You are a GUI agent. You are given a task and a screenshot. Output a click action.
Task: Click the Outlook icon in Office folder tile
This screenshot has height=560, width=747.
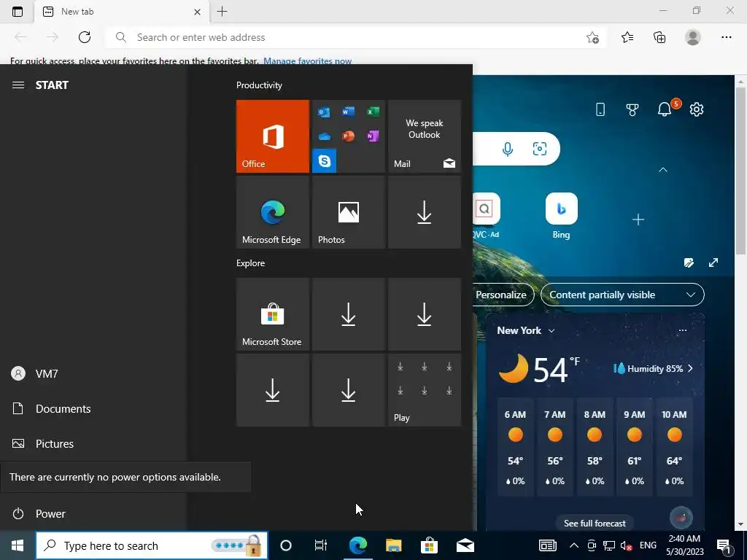click(x=324, y=112)
